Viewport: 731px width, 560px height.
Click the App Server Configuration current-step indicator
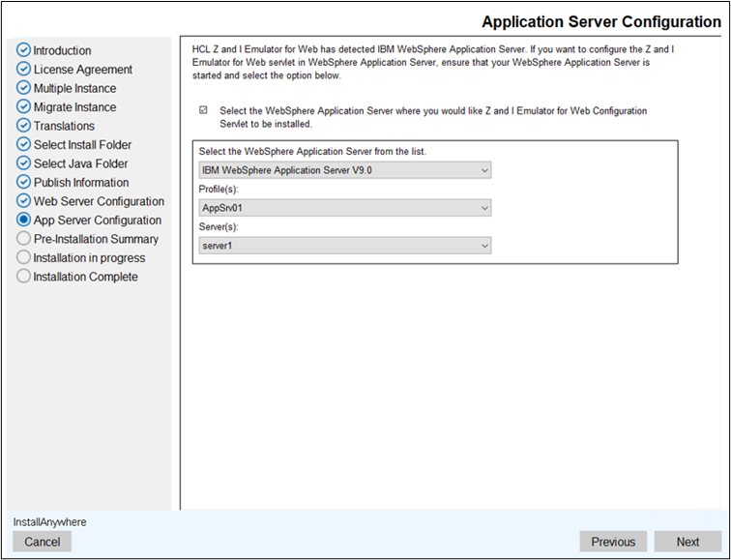24,221
